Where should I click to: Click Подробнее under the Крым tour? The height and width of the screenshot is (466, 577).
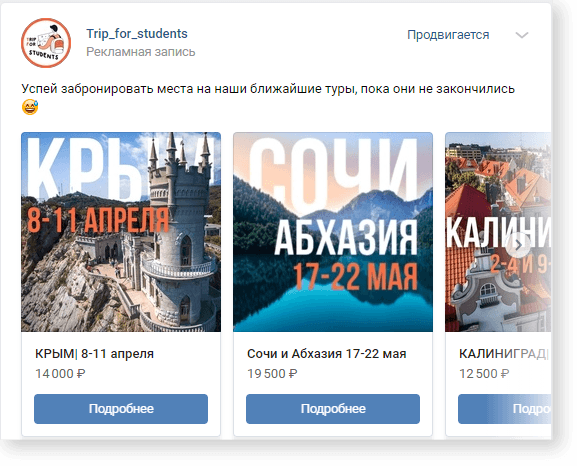(x=121, y=409)
